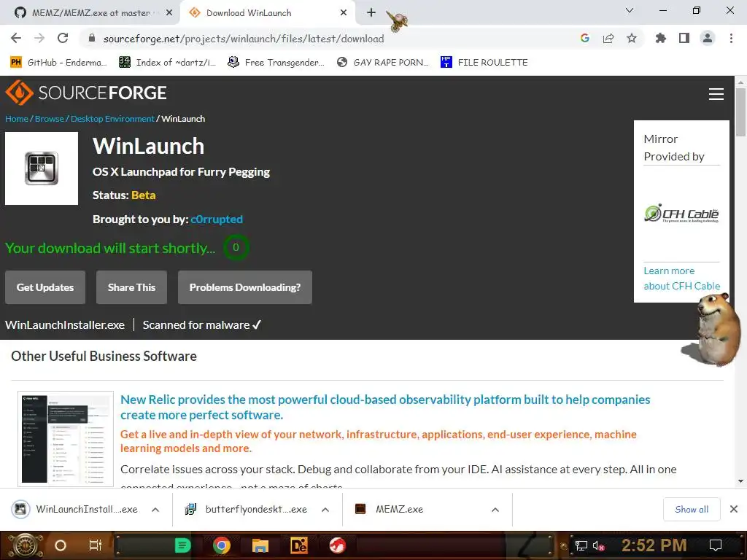The image size is (747, 560).
Task: Open the notification center icon
Action: pyautogui.click(x=715, y=545)
